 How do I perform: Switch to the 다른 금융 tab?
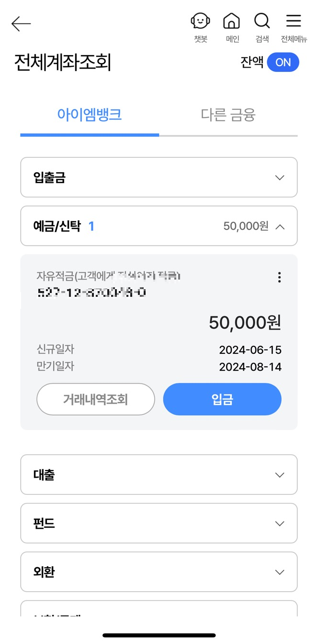coord(227,115)
